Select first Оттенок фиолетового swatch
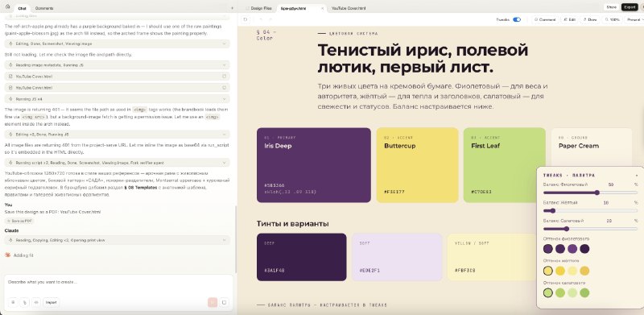 click(x=548, y=248)
